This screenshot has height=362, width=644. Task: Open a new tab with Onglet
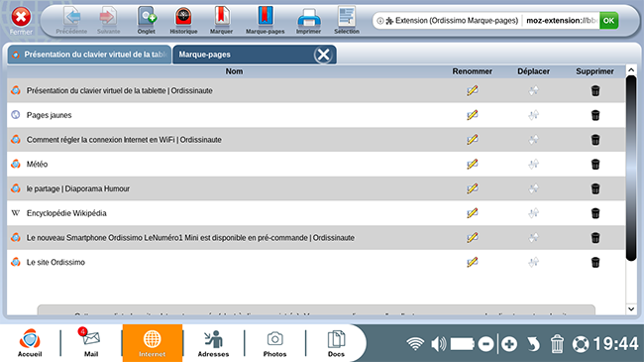click(147, 20)
